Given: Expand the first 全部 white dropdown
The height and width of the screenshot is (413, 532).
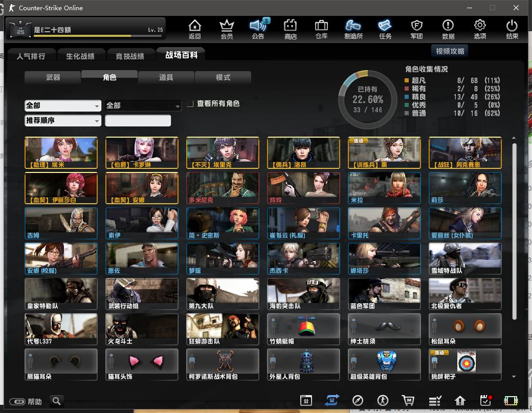Looking at the screenshot, I should click(63, 105).
